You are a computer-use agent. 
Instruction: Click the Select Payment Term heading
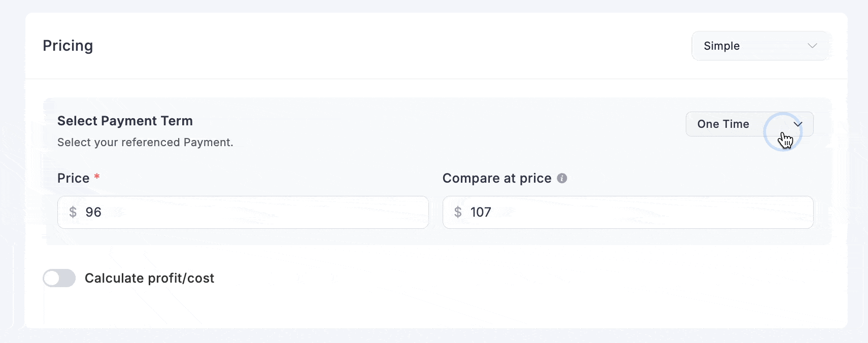pos(125,121)
